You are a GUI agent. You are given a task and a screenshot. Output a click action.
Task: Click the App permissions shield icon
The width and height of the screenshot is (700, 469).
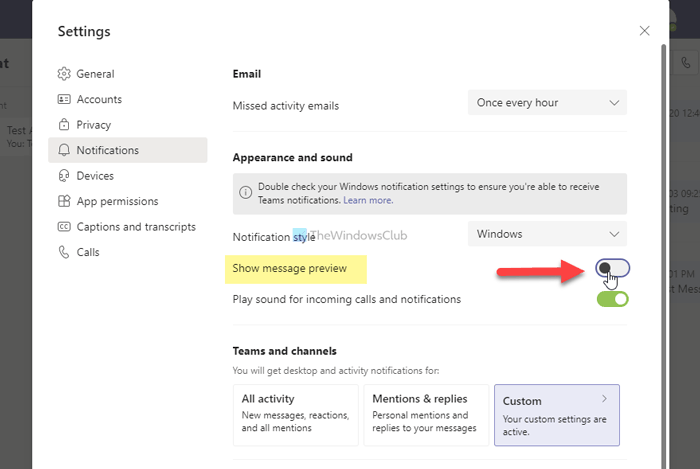(x=65, y=201)
